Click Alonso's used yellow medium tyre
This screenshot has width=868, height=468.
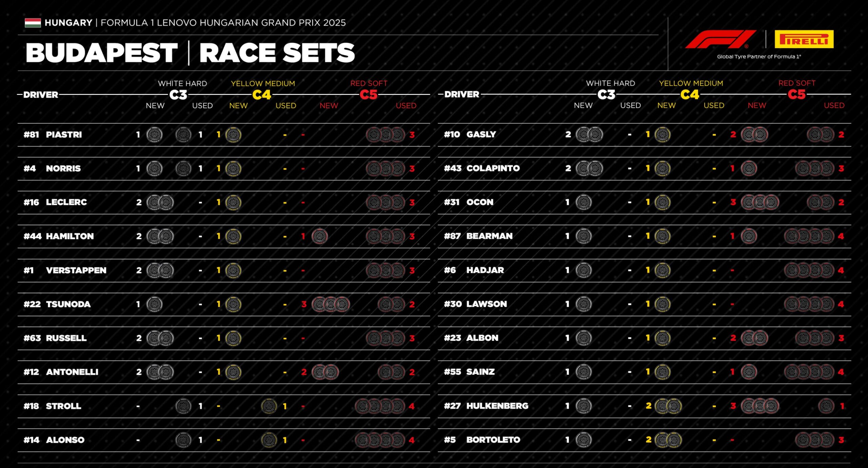[x=269, y=440]
